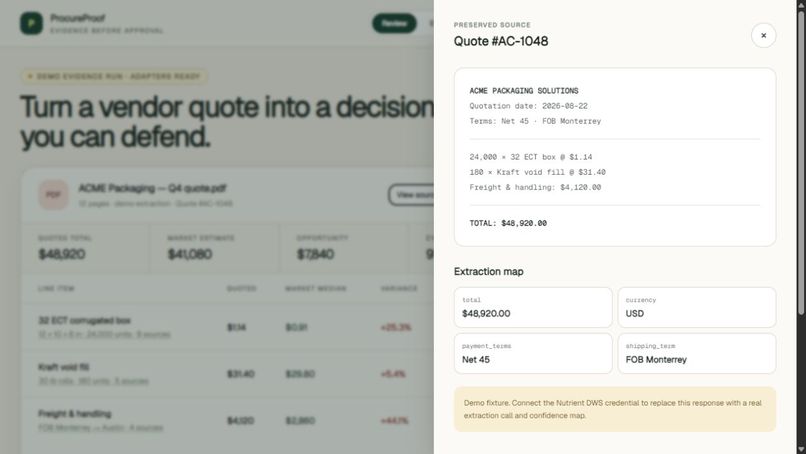Click the Extraction map heading
The image size is (806, 454).
[488, 271]
